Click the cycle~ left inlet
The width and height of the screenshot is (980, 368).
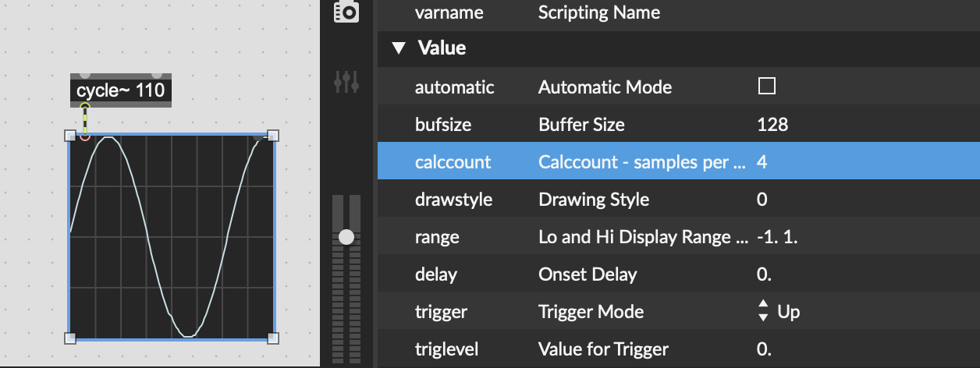click(85, 75)
